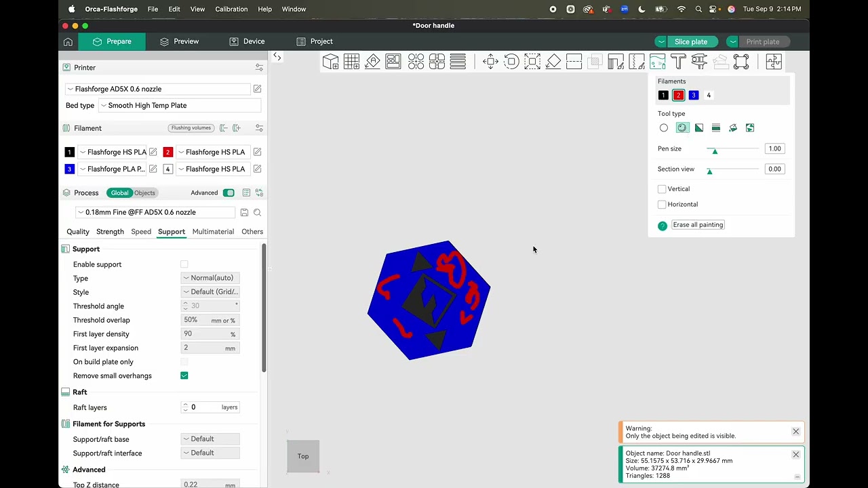Open the Bed type dropdown
Screen dimensions: 868x488
(x=180, y=106)
